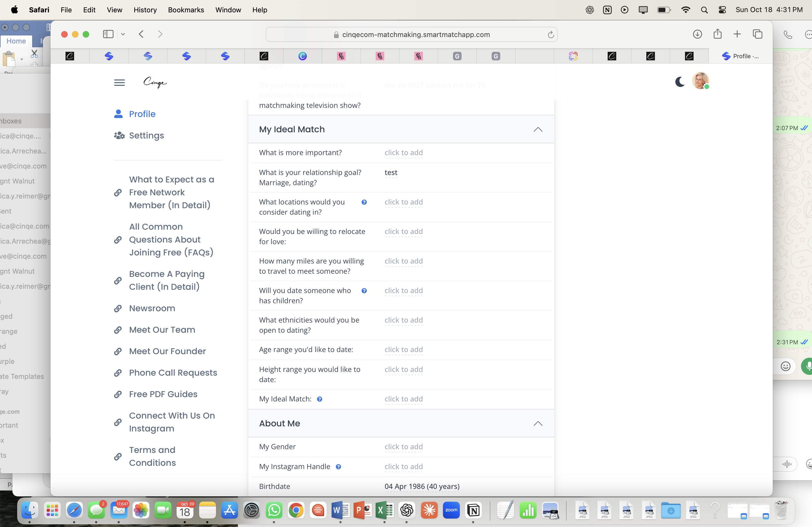812x527 pixels.
Task: Open Control Center in the menu bar
Action: click(722, 10)
